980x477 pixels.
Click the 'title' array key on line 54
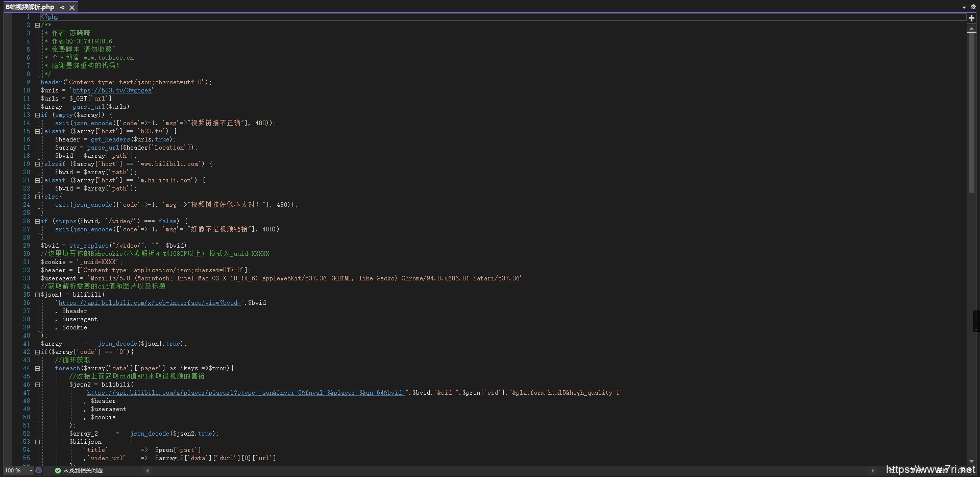pos(95,450)
